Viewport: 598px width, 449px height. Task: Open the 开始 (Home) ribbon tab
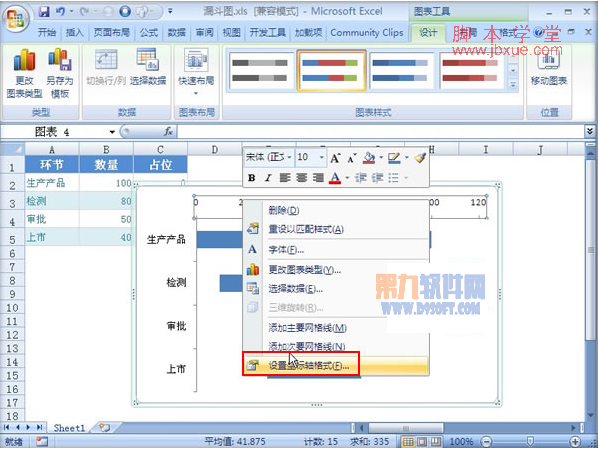coord(47,33)
